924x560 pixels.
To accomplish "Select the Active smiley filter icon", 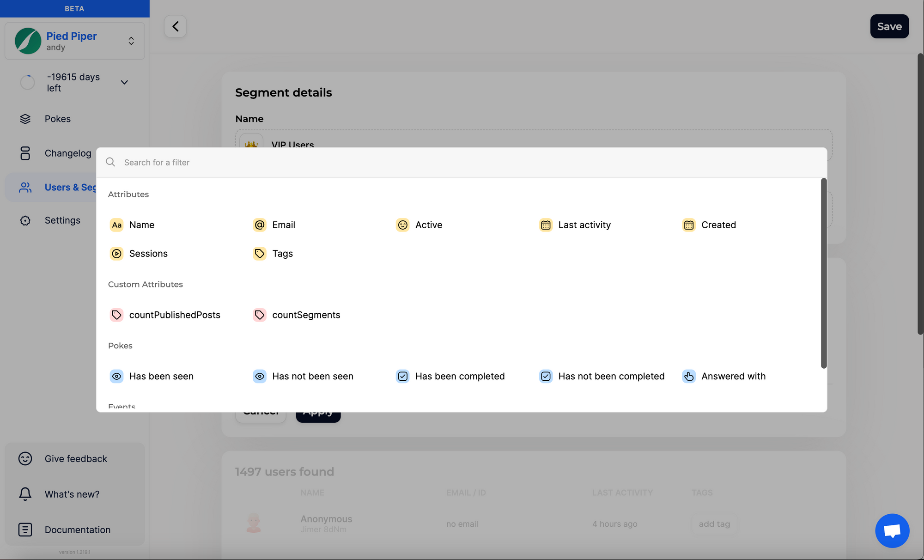I will pos(402,225).
